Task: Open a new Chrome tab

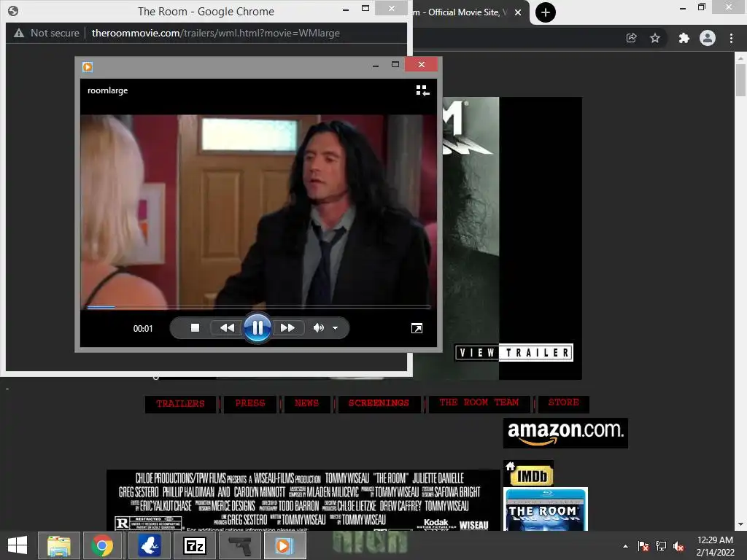Action: tap(546, 12)
